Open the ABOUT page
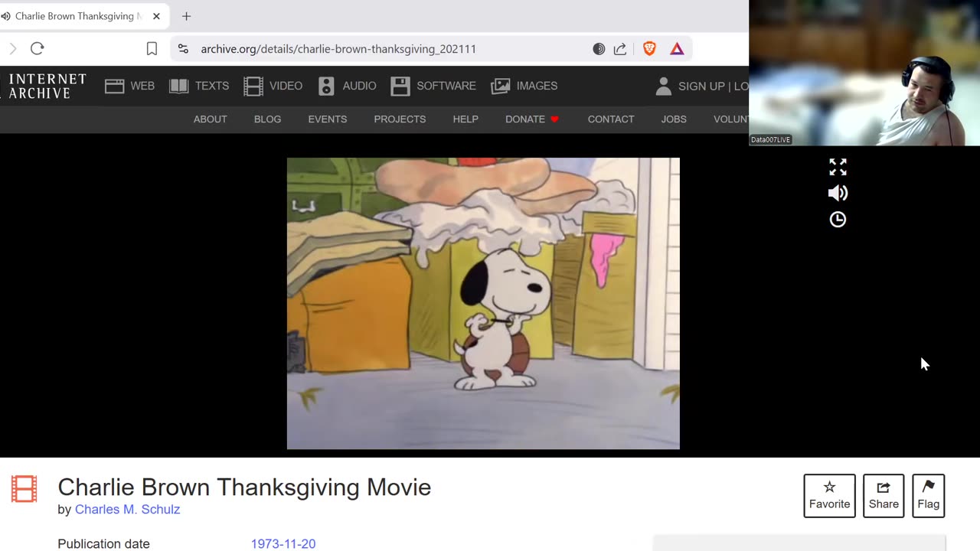Image resolution: width=980 pixels, height=551 pixels. pyautogui.click(x=210, y=119)
